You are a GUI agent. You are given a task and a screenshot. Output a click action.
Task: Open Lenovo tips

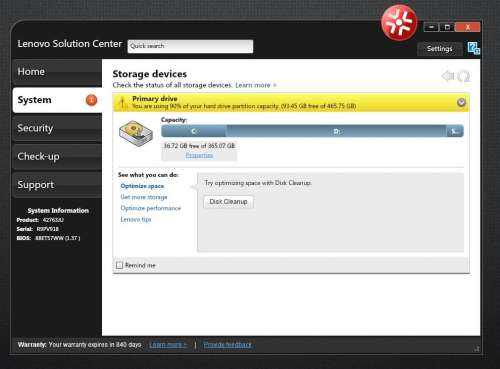tap(136, 219)
